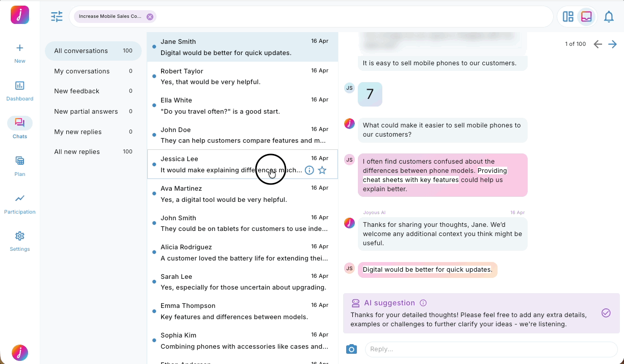Go to the next conversation with right arrow
624x364 pixels.
pos(613,44)
